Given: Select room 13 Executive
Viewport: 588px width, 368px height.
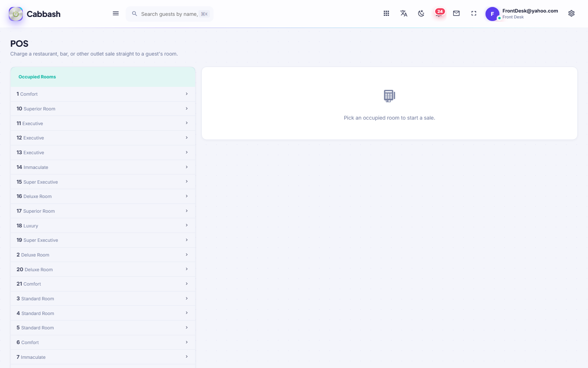Looking at the screenshot, I should [x=103, y=152].
